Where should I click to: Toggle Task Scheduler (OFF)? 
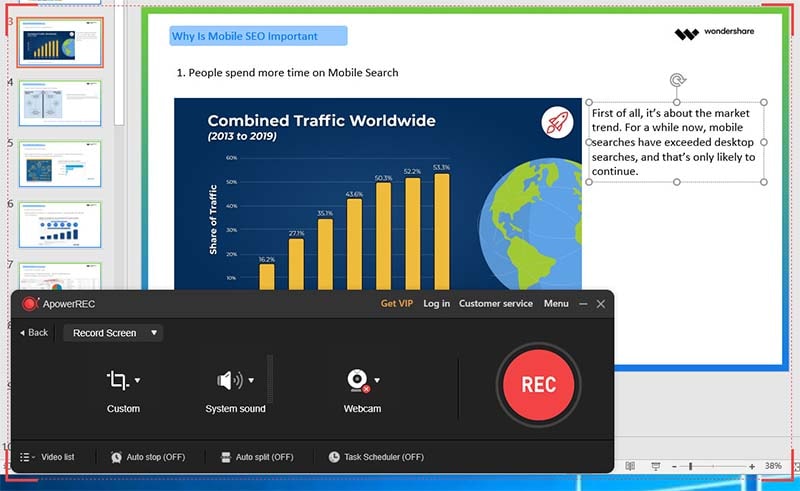coord(384,457)
